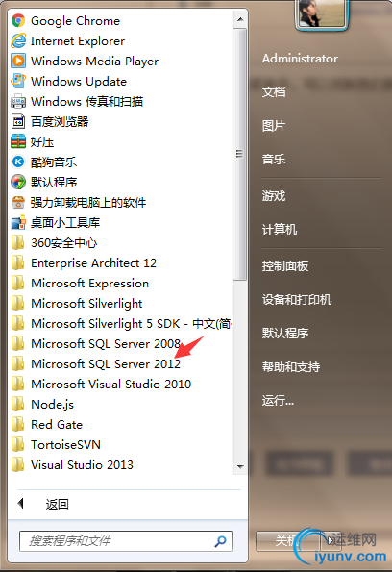Open 默认程序 icon in programs list
The width and height of the screenshot is (392, 572).
[18, 182]
